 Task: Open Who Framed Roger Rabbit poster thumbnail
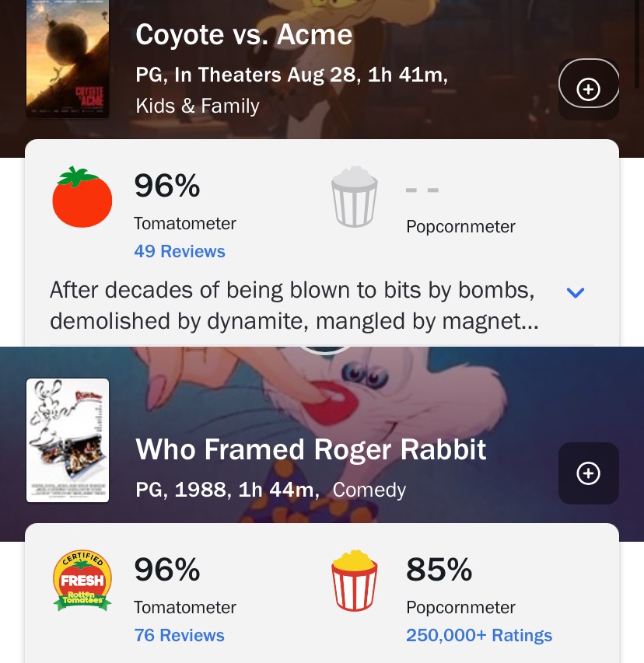[x=68, y=440]
